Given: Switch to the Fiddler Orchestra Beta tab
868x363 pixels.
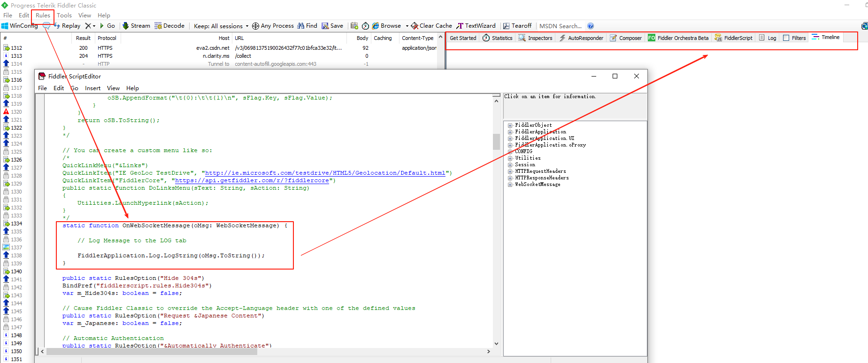Looking at the screenshot, I should click(x=678, y=38).
